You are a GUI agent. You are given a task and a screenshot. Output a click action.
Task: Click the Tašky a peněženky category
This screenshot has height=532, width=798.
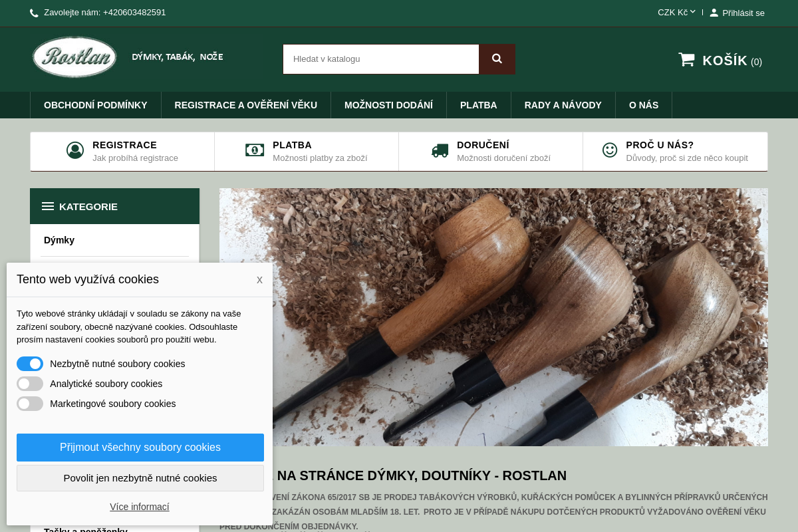point(86,530)
